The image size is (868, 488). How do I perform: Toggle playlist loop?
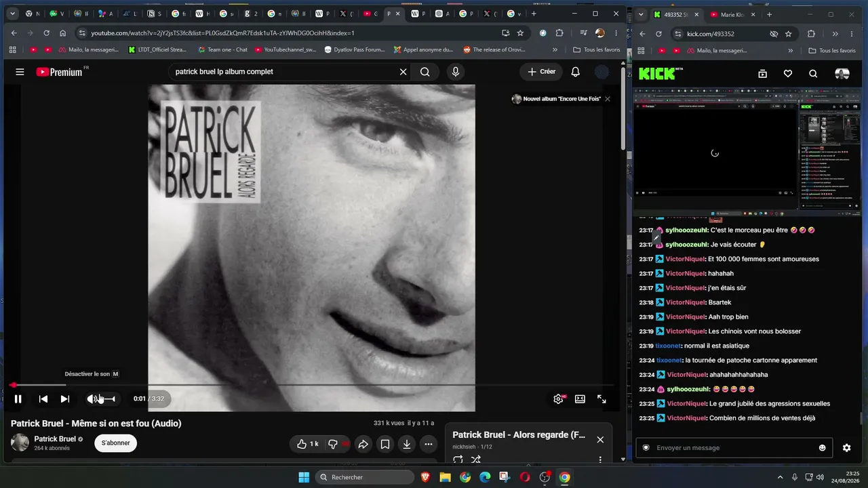click(458, 460)
